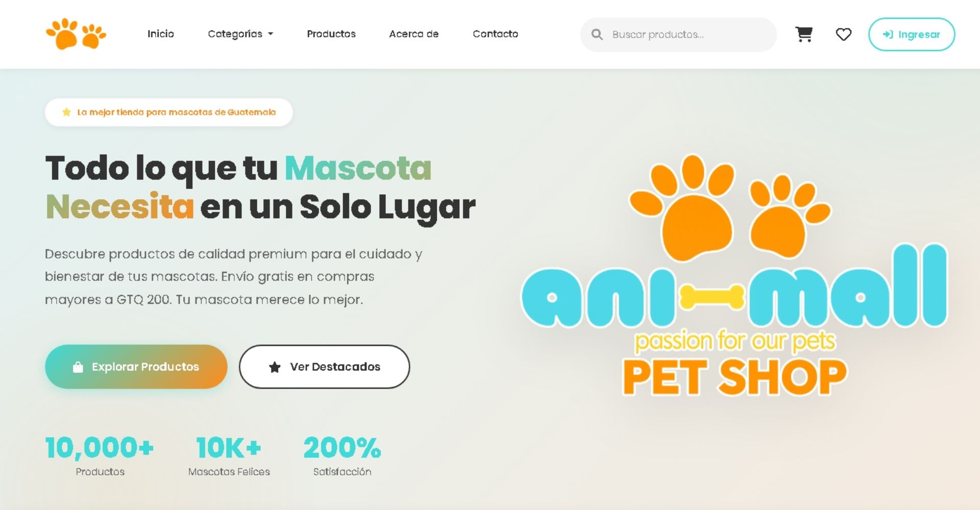Click the Ver Destacados button
The image size is (980, 510).
(325, 367)
